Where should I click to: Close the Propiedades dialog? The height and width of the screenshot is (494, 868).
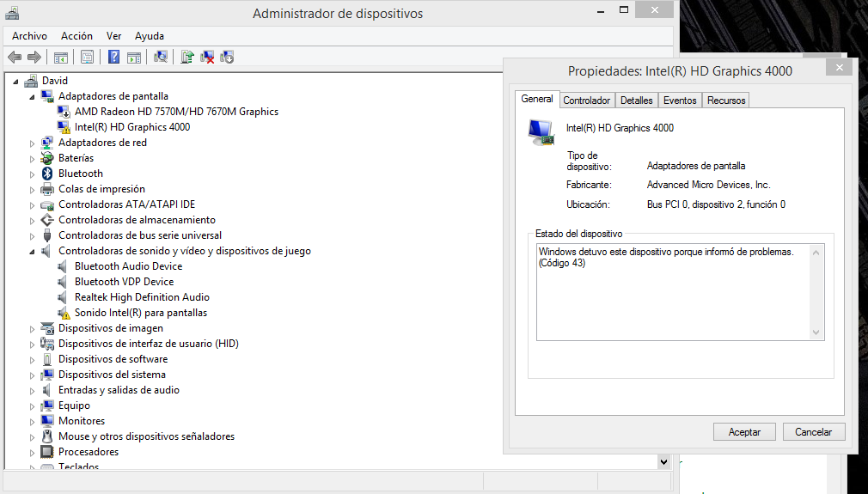tap(840, 68)
